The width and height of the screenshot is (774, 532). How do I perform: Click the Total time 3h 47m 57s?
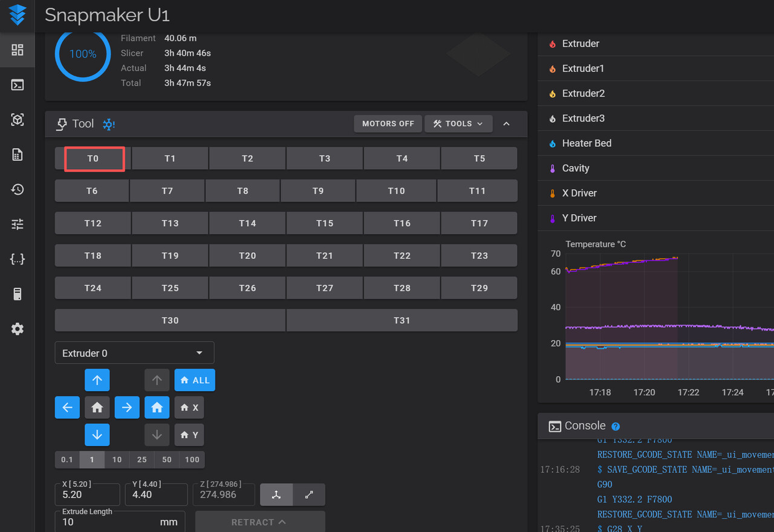187,83
